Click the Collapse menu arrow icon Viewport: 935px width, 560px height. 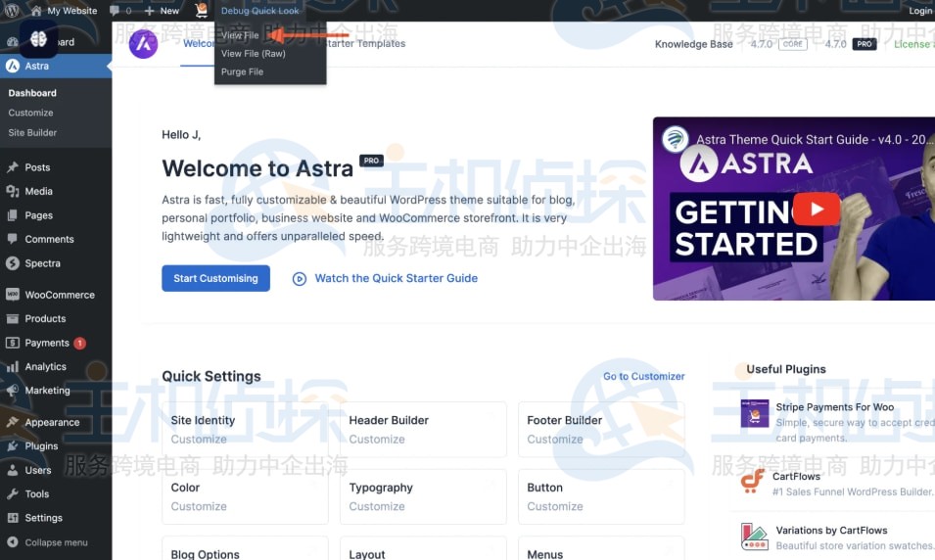(13, 542)
